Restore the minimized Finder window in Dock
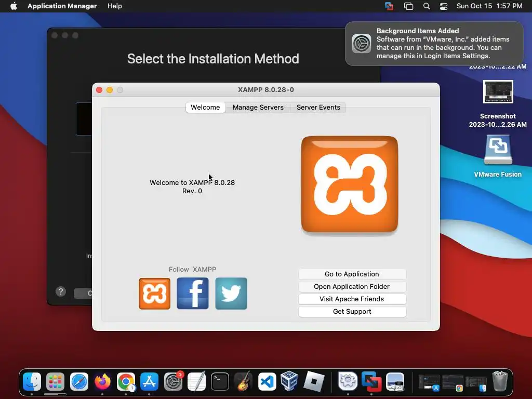 476,382
